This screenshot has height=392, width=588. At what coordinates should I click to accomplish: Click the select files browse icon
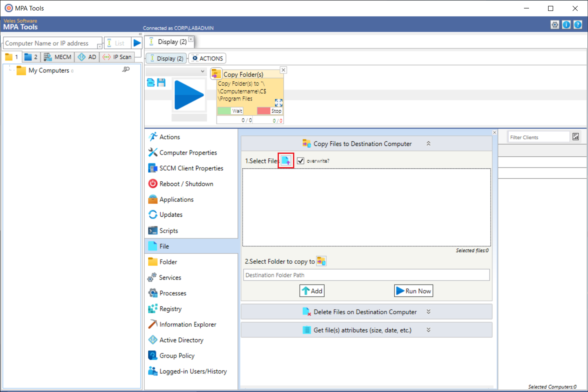tap(286, 161)
